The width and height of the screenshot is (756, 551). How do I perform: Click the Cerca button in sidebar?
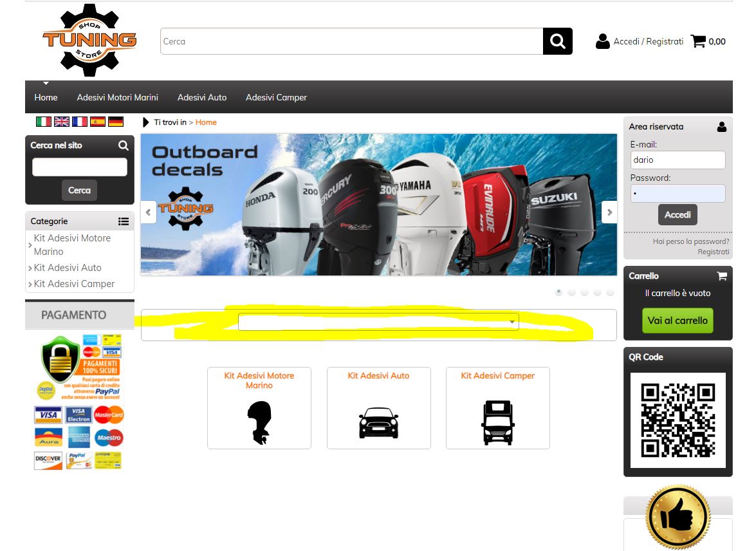pyautogui.click(x=80, y=190)
